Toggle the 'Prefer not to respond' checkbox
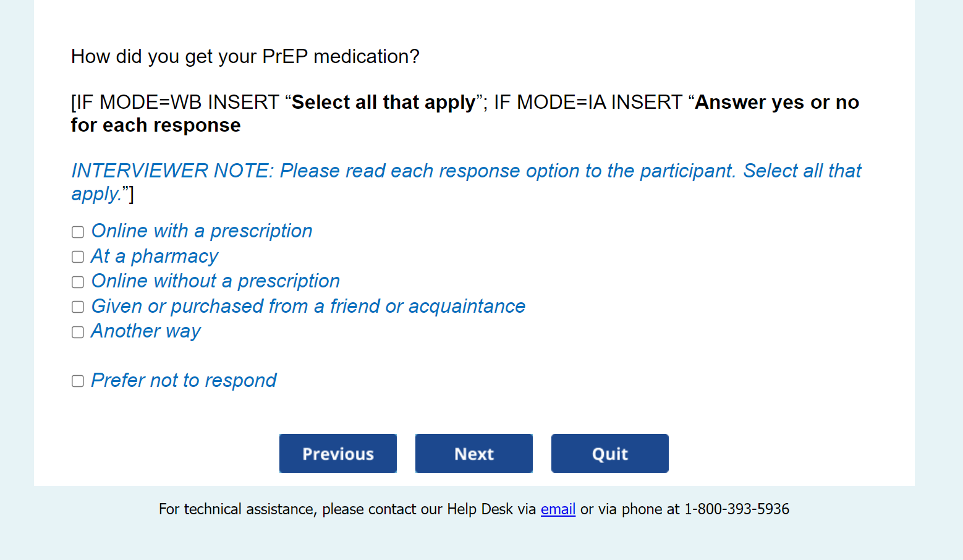Image resolution: width=963 pixels, height=560 pixels. (x=78, y=381)
